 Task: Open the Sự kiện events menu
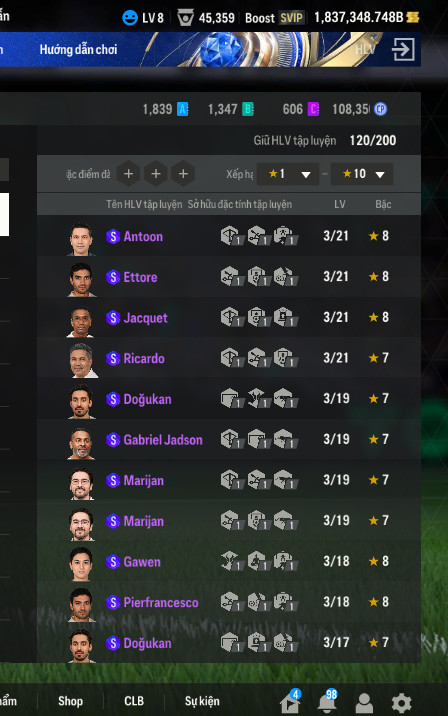(x=202, y=701)
